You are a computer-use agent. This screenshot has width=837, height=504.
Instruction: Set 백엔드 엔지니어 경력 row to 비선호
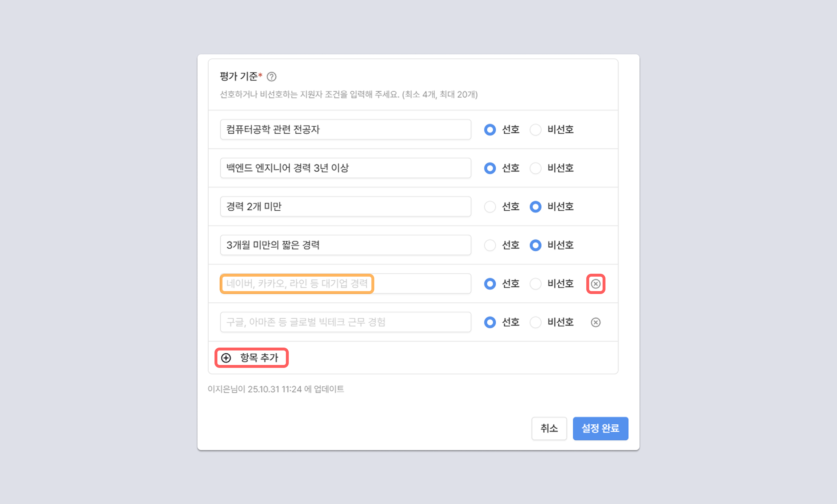tap(536, 168)
